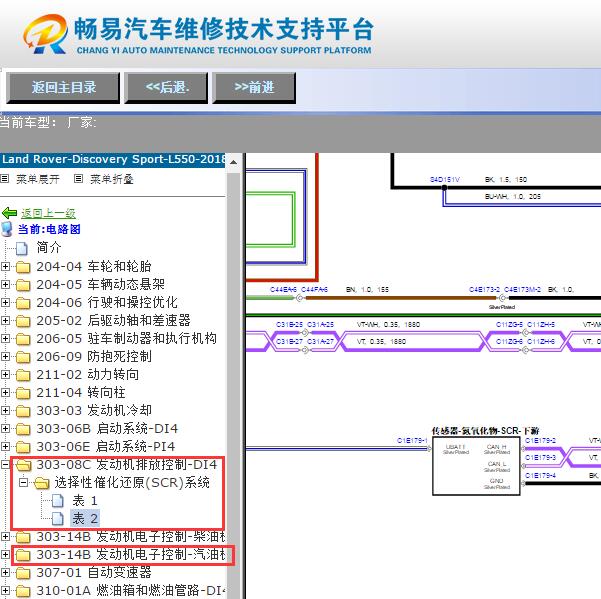Click the page icon beside 表 1
This screenshot has width=601, height=599.
(x=58, y=501)
